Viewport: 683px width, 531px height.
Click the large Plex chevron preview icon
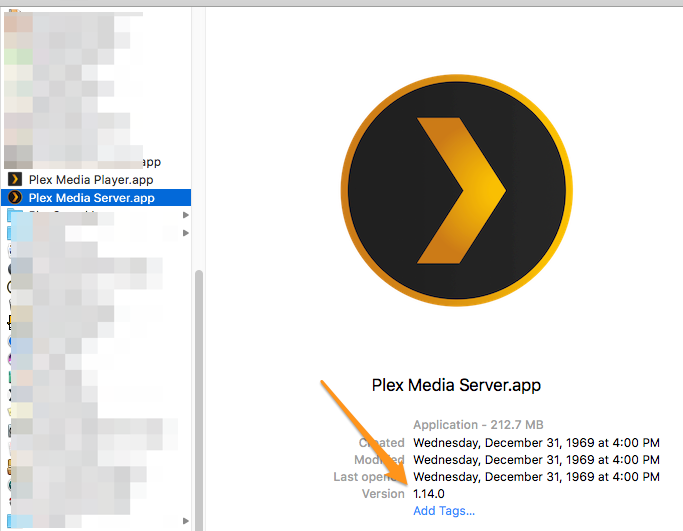click(456, 190)
